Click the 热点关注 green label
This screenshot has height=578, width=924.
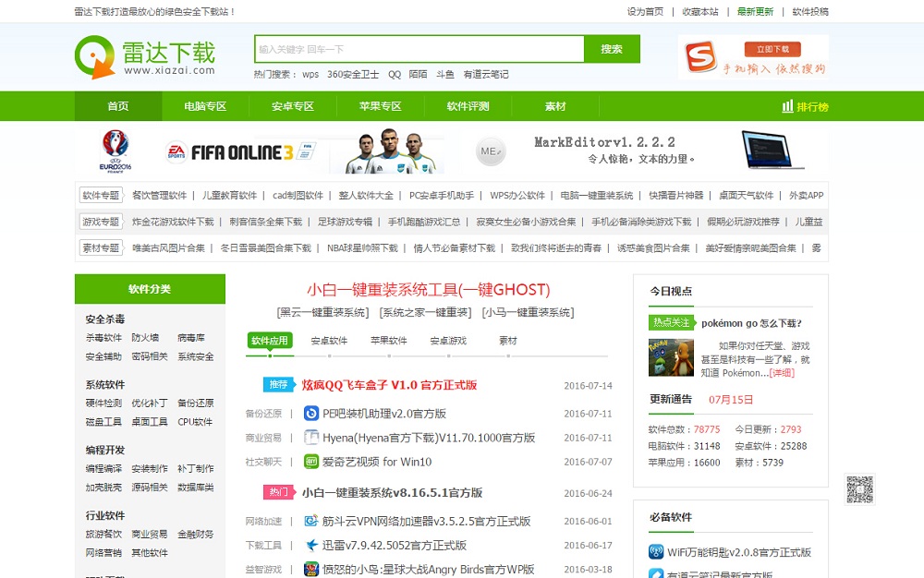point(672,322)
